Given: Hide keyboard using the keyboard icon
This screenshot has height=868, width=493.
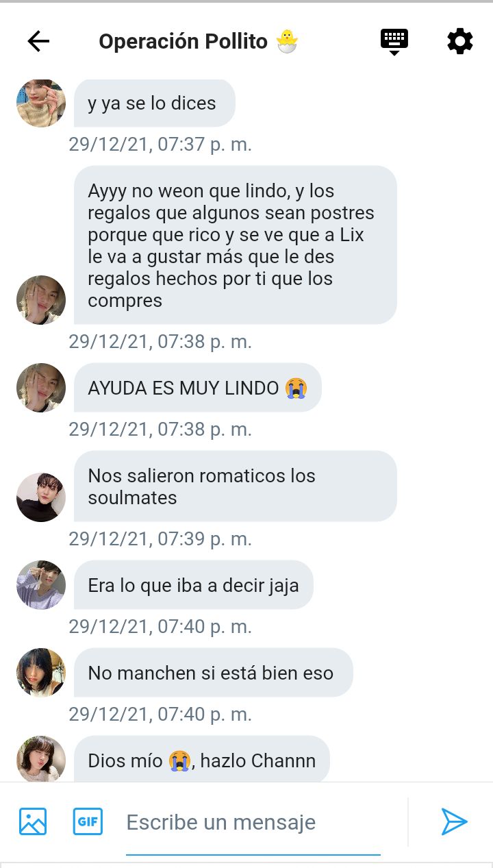Looking at the screenshot, I should click(394, 42).
